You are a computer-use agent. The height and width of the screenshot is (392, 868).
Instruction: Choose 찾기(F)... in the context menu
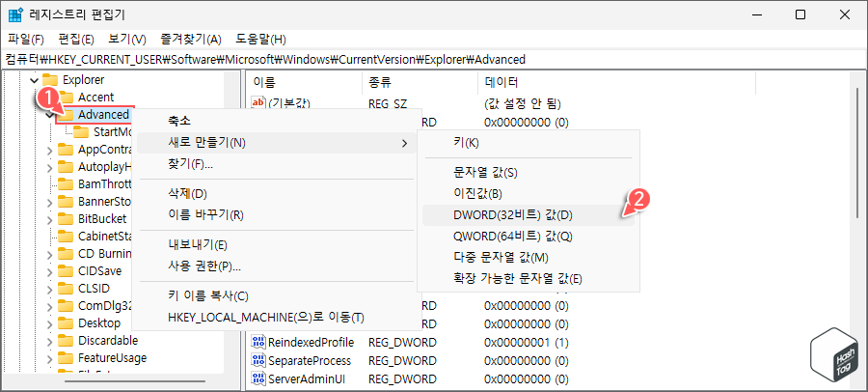point(276,165)
